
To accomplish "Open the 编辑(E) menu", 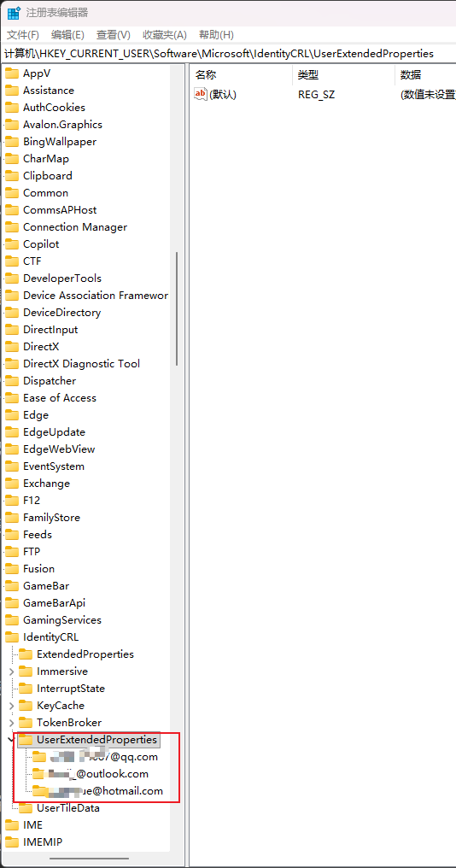I will tap(67, 35).
